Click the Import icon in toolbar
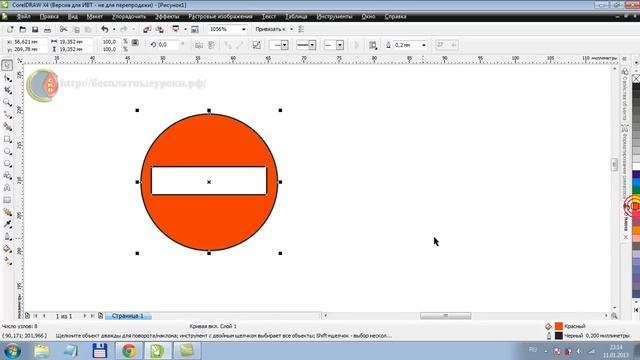This screenshot has height=360, width=640. point(147,29)
